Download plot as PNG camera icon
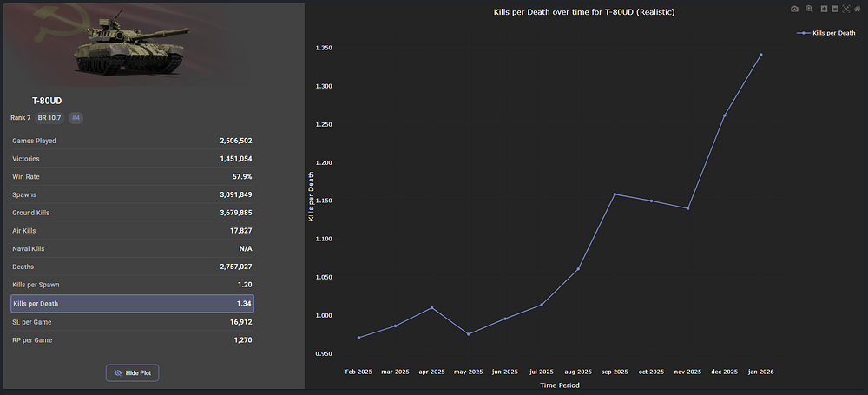The width and height of the screenshot is (868, 395). [x=794, y=9]
